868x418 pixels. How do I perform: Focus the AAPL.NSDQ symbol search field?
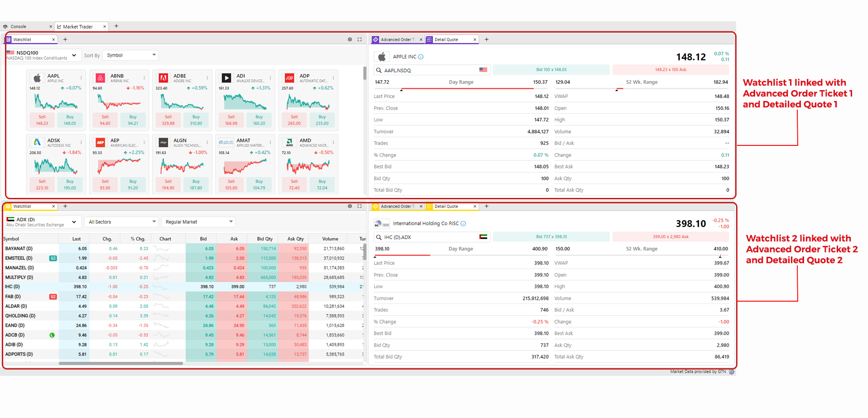[x=433, y=70]
